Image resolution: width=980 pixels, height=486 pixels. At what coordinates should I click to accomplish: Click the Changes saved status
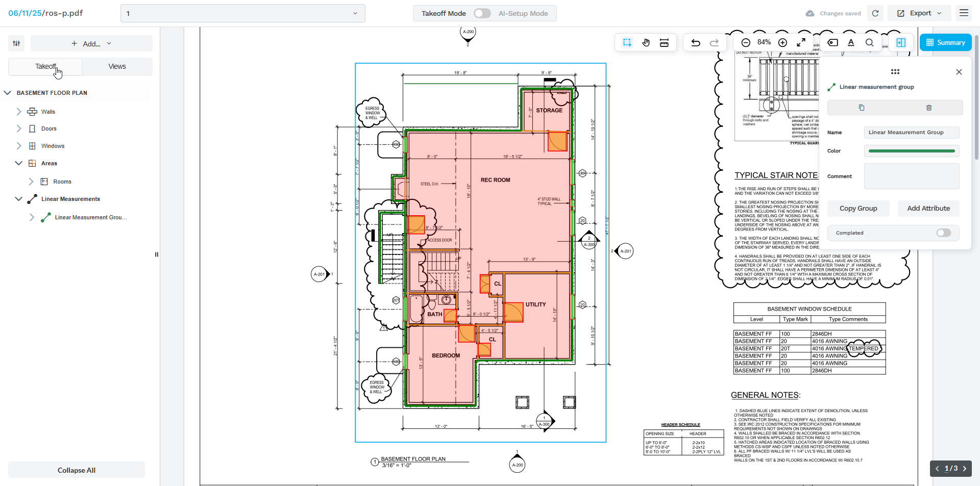[833, 13]
